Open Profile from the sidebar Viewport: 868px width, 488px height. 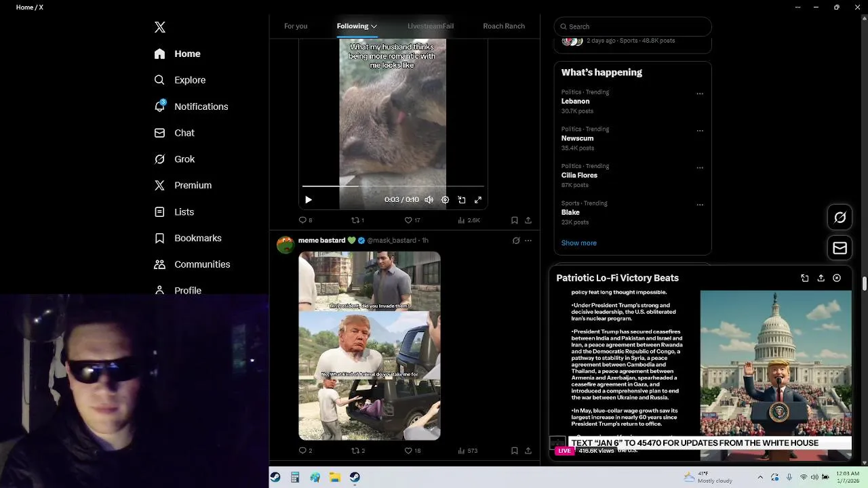coord(178,290)
